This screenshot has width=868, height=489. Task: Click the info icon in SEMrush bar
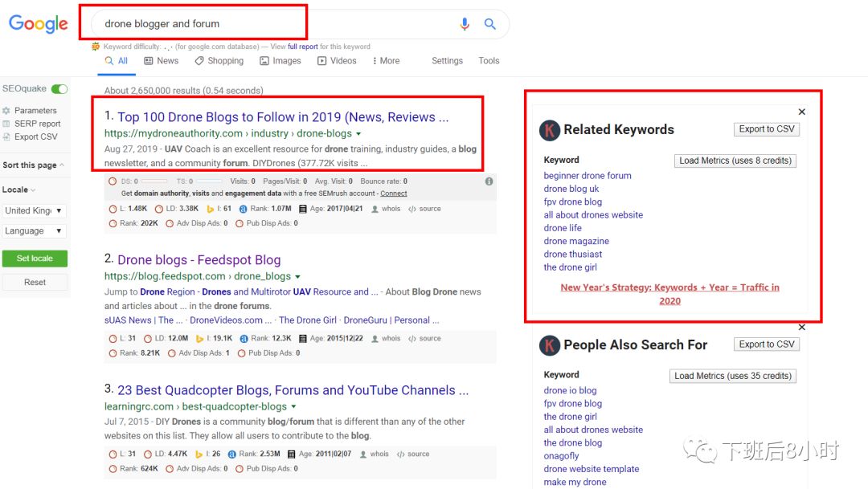tap(489, 181)
